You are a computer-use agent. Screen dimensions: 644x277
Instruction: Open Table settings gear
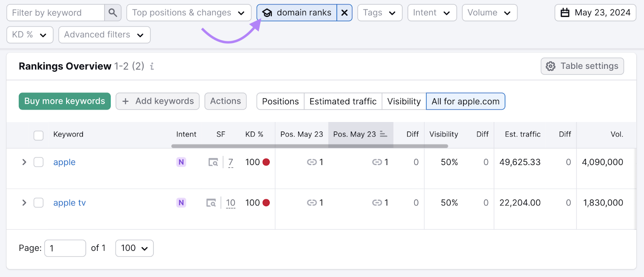coord(582,66)
